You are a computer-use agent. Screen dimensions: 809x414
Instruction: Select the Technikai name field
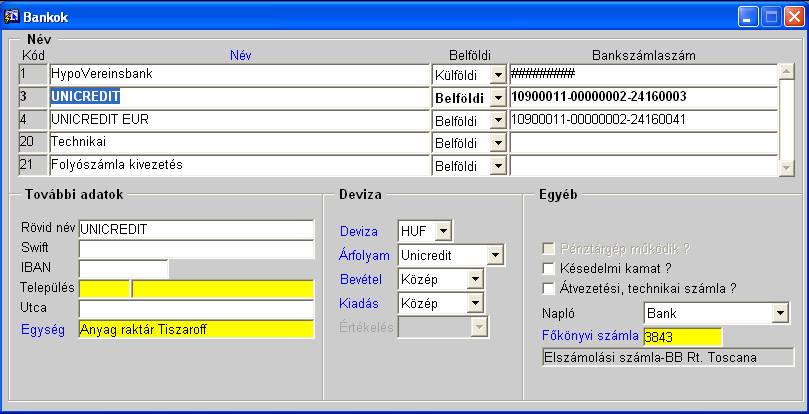pyautogui.click(x=239, y=142)
